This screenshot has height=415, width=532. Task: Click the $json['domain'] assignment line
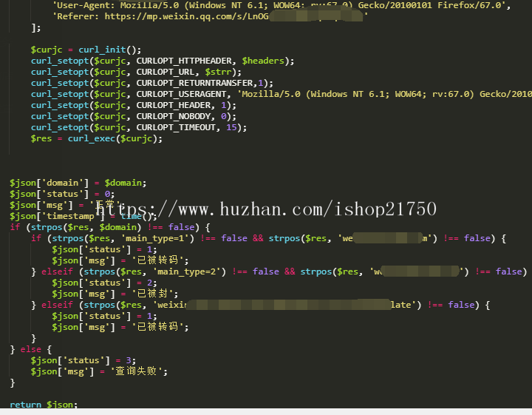(78, 183)
